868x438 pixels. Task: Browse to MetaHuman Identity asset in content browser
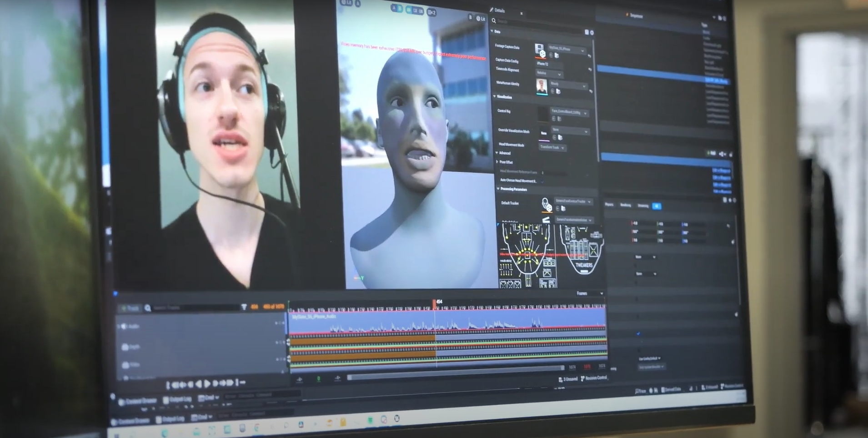(x=558, y=92)
